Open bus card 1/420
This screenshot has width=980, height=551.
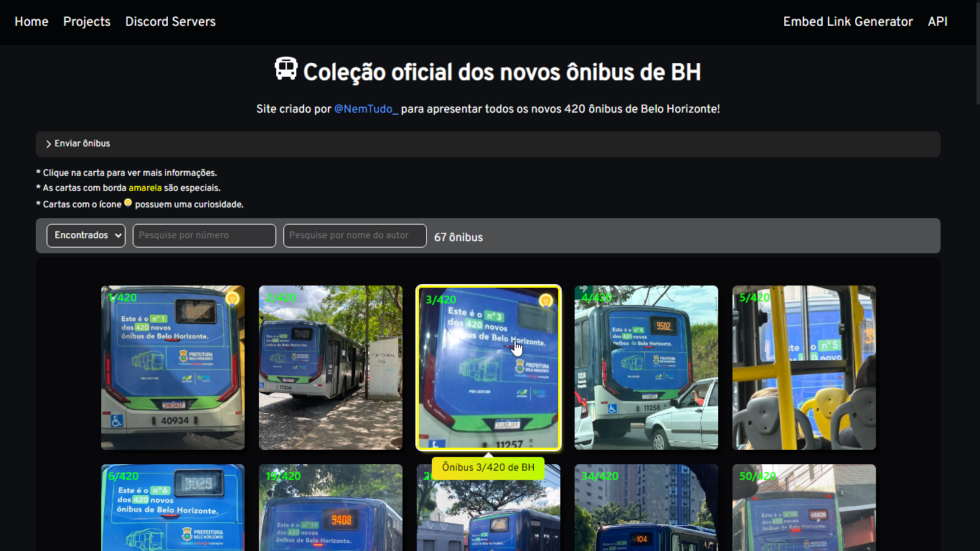[x=173, y=367]
